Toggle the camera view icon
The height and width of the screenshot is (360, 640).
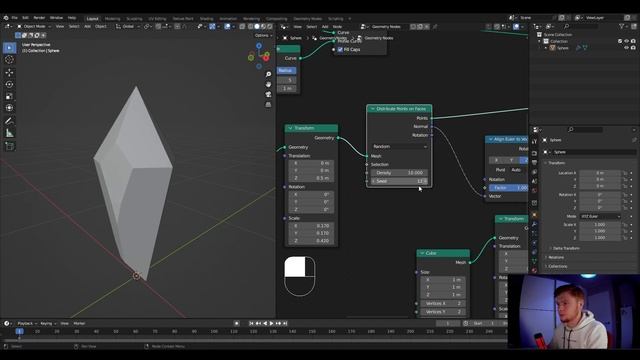tap(268, 94)
